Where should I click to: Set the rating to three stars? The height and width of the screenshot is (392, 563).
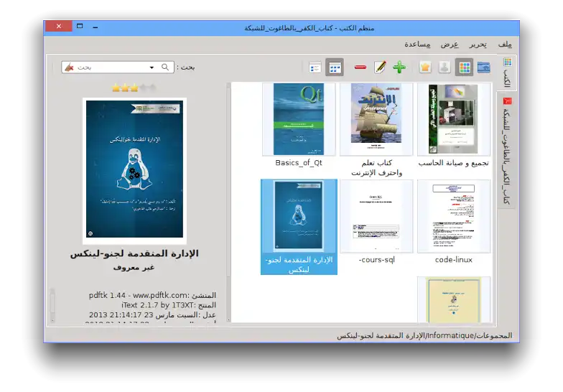[x=134, y=88]
